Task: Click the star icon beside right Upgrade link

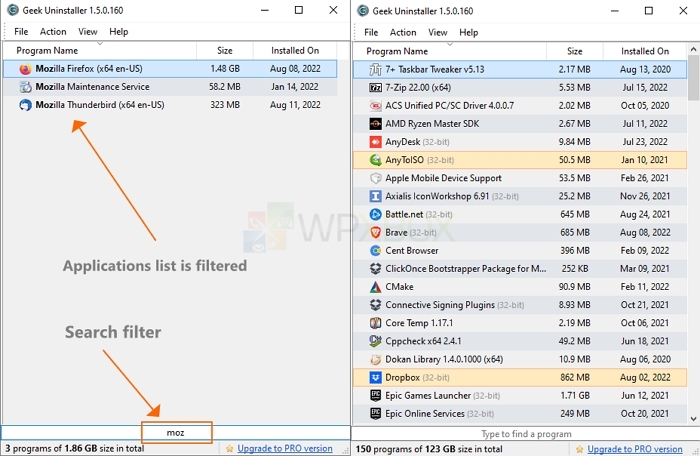Action: tap(579, 449)
